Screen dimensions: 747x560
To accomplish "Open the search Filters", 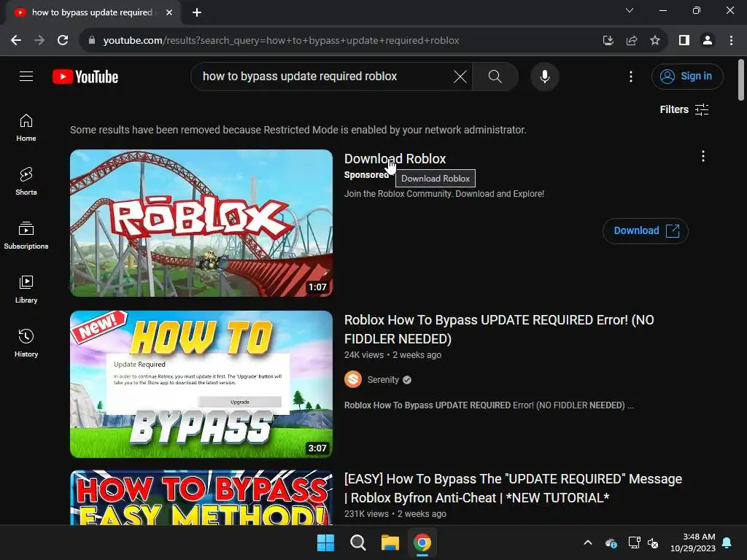I will (x=684, y=109).
